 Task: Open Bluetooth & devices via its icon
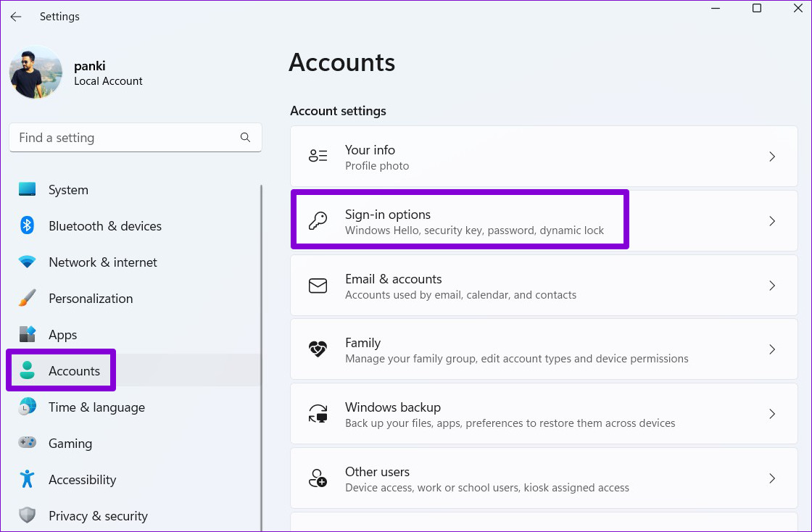tap(27, 225)
